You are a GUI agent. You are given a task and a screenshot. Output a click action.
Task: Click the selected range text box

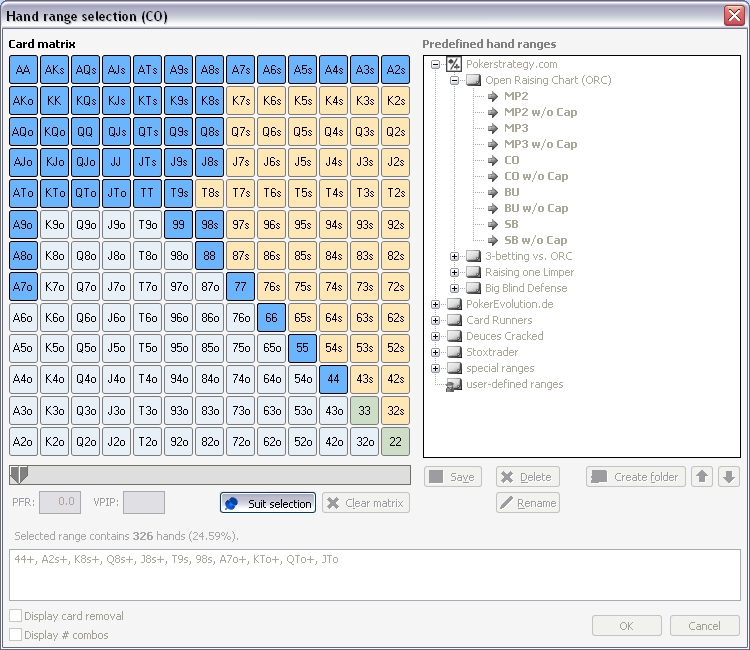375,575
